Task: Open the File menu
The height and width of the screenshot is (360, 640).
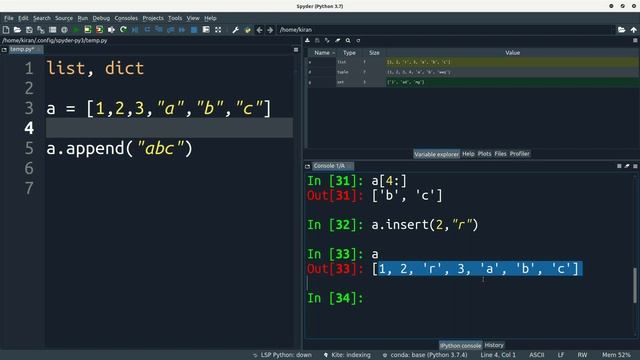Action: (x=9, y=18)
